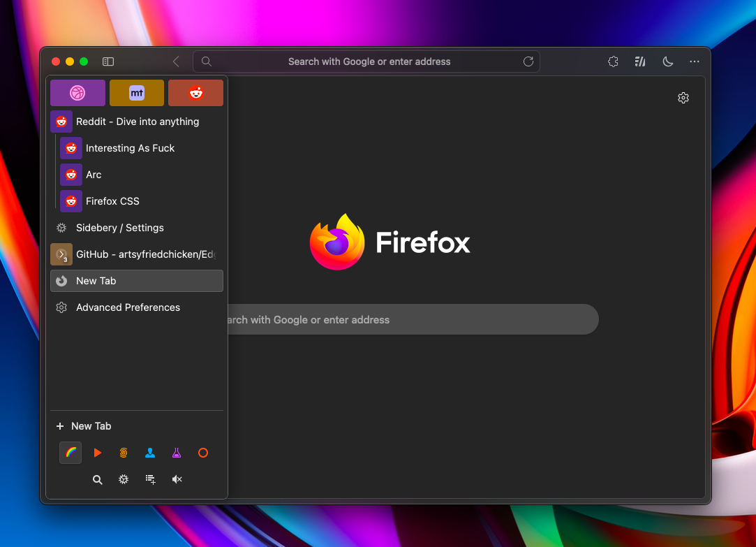Open the pinned Dribbble tab
The width and height of the screenshot is (756, 547).
point(77,93)
